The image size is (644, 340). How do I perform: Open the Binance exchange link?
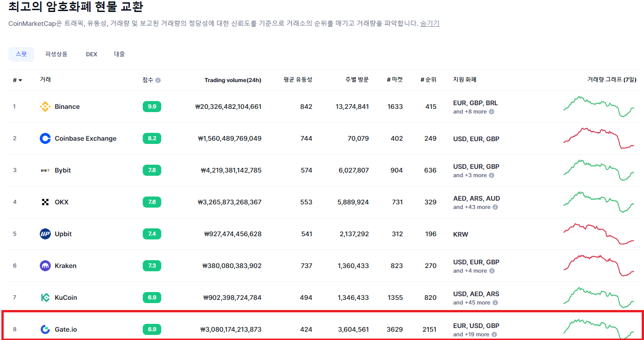[67, 107]
